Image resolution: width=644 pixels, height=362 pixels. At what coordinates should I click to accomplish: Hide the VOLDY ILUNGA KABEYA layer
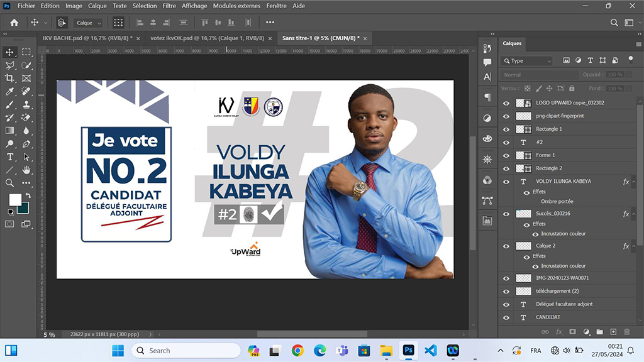pyautogui.click(x=506, y=182)
